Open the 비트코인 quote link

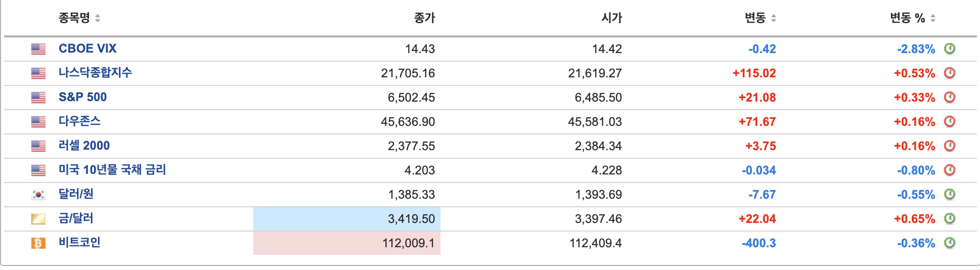click(x=79, y=243)
